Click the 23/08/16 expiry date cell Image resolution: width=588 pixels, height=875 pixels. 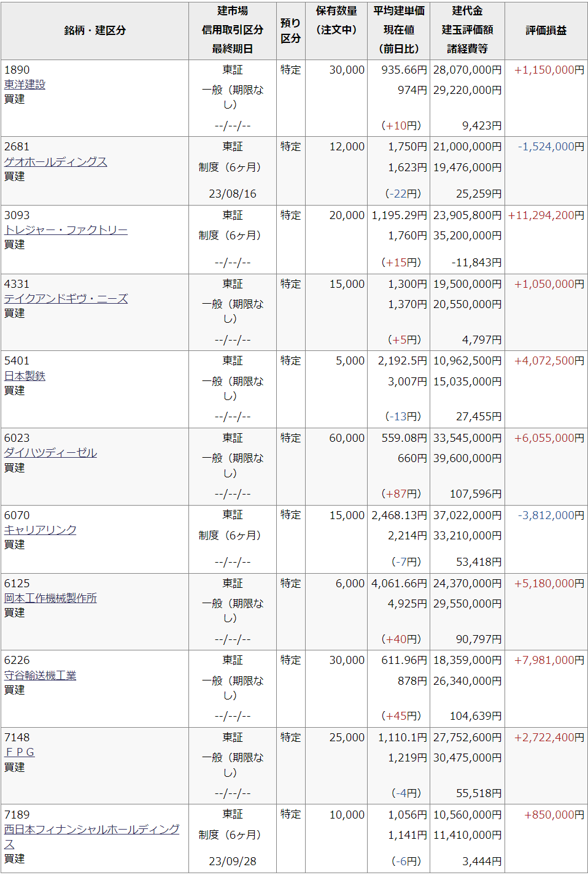click(233, 194)
